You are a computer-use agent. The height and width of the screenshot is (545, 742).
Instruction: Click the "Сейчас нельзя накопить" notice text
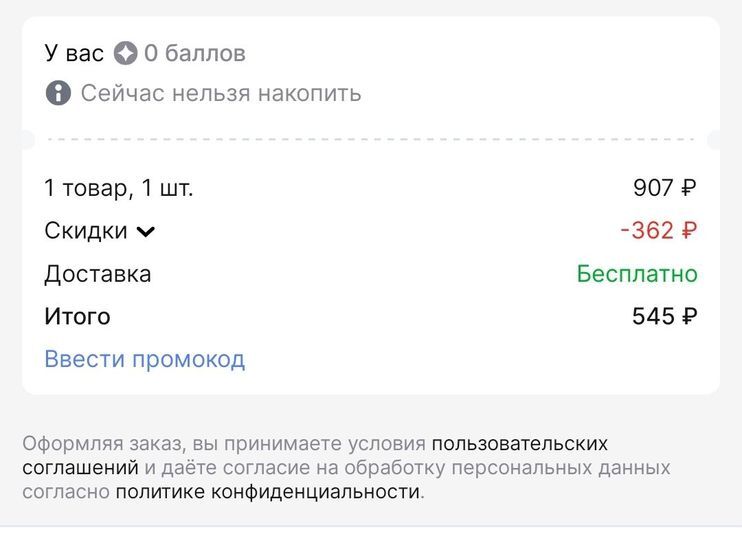coord(221,94)
